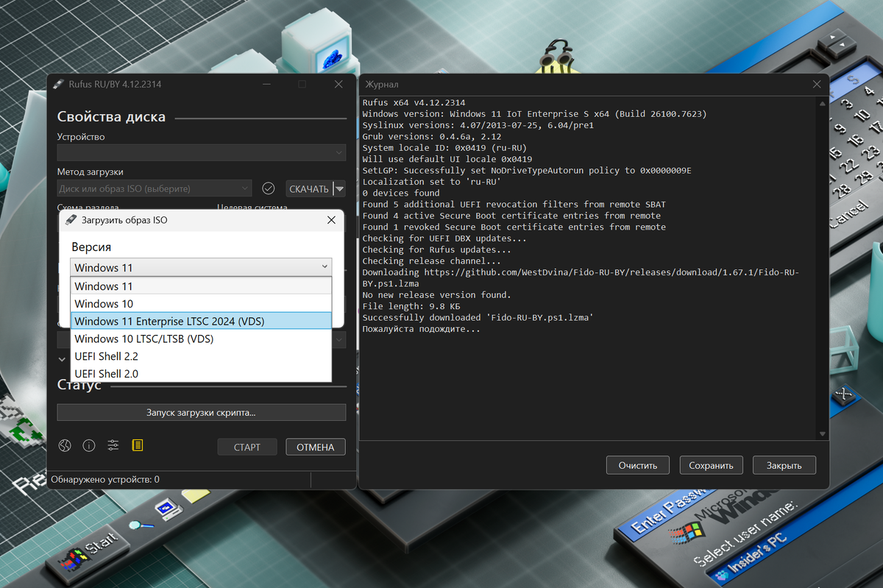Choose Windows 11 Enterprise LTSC 2024 (VDS)
The height and width of the screenshot is (588, 883).
click(x=201, y=321)
